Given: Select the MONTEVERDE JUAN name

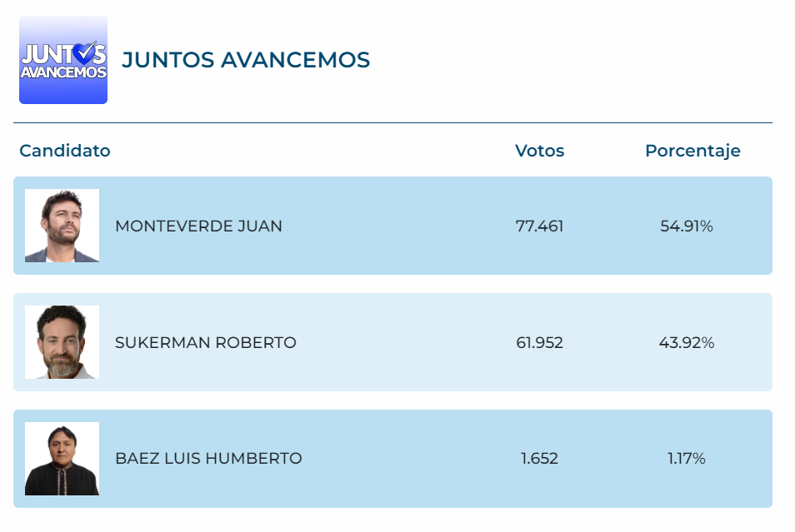Looking at the screenshot, I should coord(198,226).
